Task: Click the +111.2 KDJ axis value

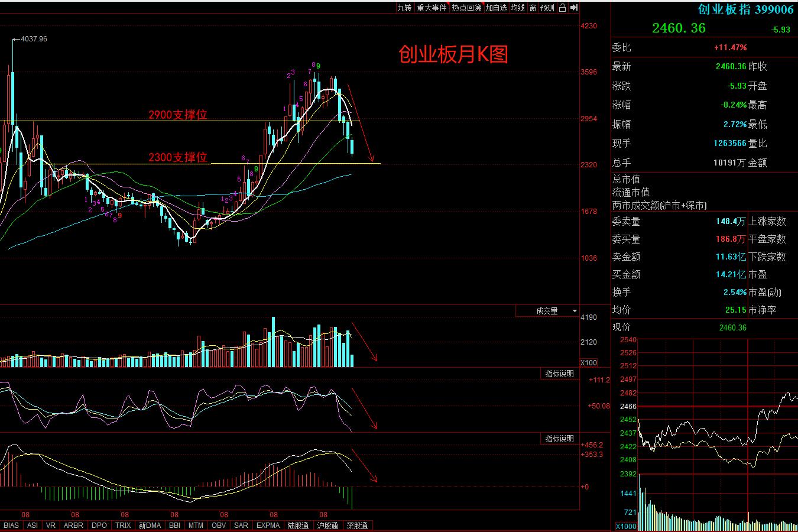Action: click(599, 379)
